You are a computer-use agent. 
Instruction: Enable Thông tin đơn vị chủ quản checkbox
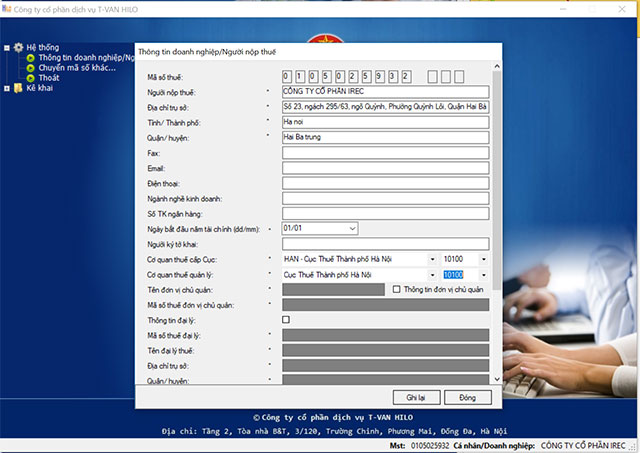pos(397,290)
